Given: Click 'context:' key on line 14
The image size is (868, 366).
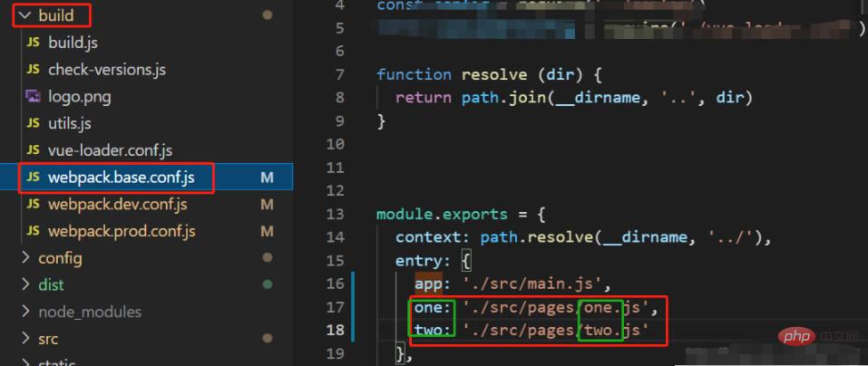Looking at the screenshot, I should [x=433, y=237].
